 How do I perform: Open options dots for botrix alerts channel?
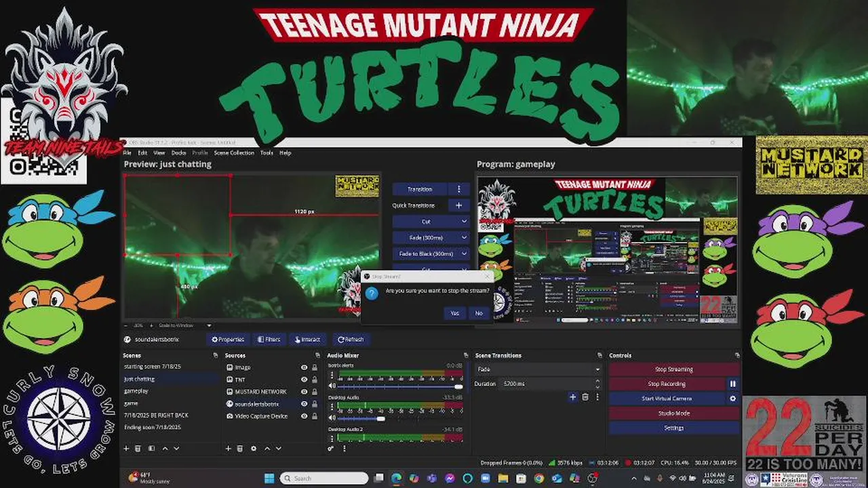(x=332, y=375)
